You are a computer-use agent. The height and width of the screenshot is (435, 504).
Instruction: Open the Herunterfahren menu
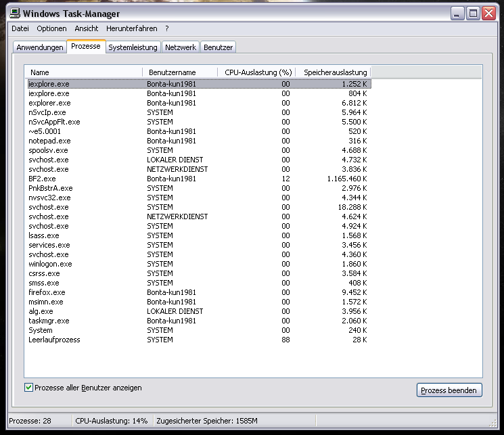[x=132, y=28]
